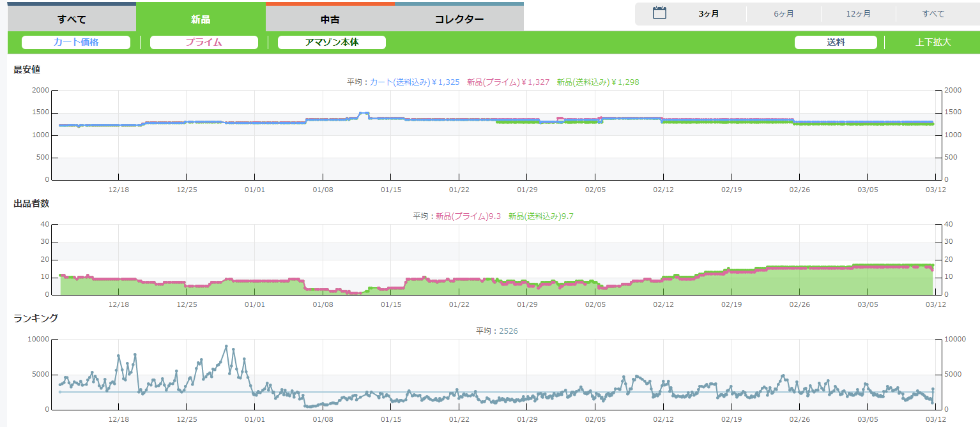Toggle the 送料 button
980x427 pixels.
(x=836, y=42)
